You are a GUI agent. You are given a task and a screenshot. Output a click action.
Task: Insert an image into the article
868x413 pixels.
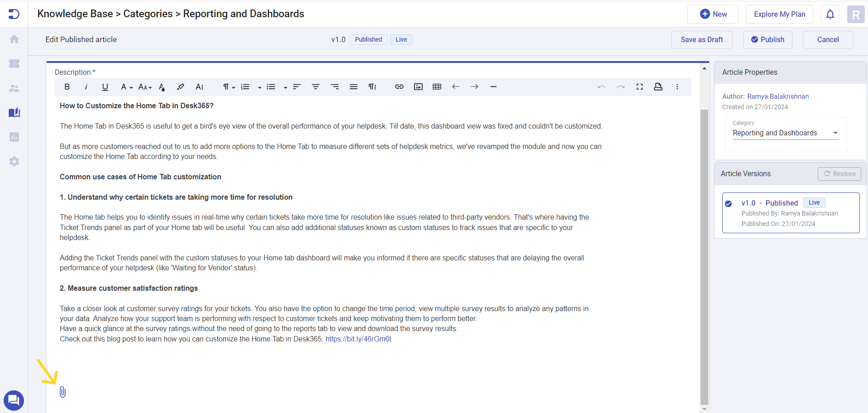[418, 86]
